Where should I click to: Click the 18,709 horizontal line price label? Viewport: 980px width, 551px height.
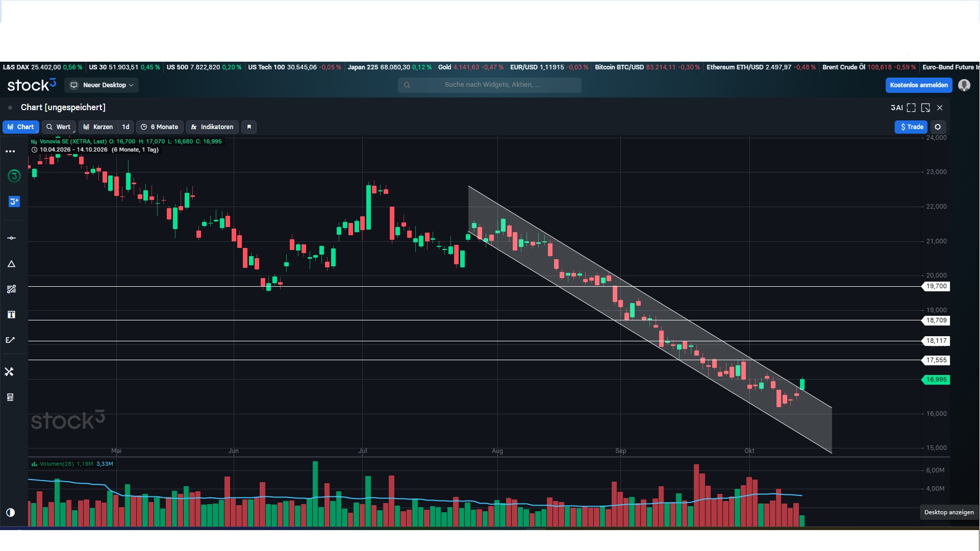(936, 320)
